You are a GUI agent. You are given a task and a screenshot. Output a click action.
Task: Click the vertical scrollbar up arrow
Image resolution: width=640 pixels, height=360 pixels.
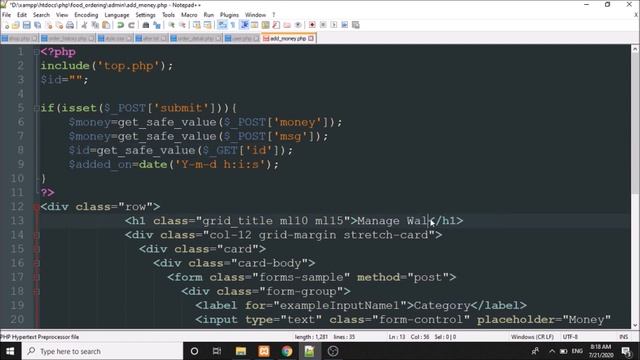[635, 49]
